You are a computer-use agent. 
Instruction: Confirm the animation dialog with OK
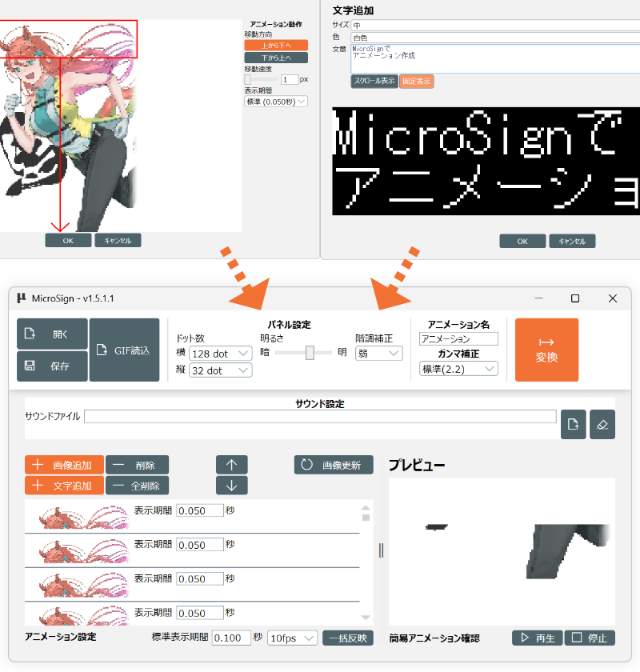[68, 241]
